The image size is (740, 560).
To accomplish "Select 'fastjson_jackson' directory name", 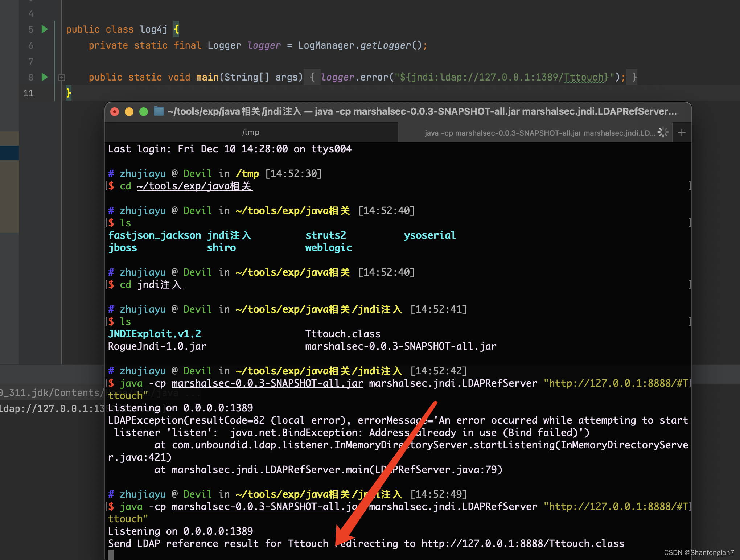I will pos(155,235).
